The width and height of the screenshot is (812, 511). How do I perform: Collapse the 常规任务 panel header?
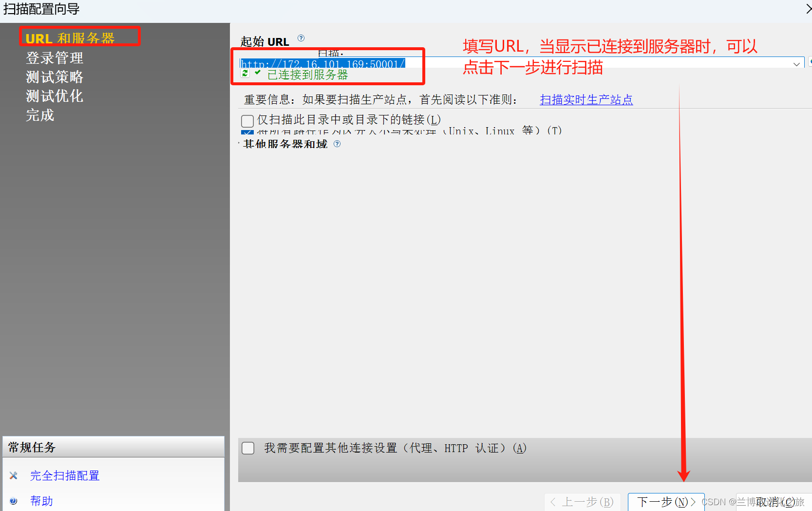coord(32,447)
